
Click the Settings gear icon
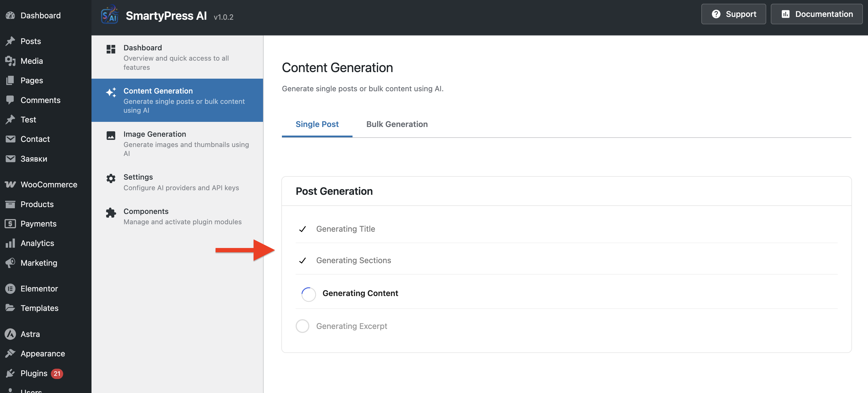[x=111, y=178]
